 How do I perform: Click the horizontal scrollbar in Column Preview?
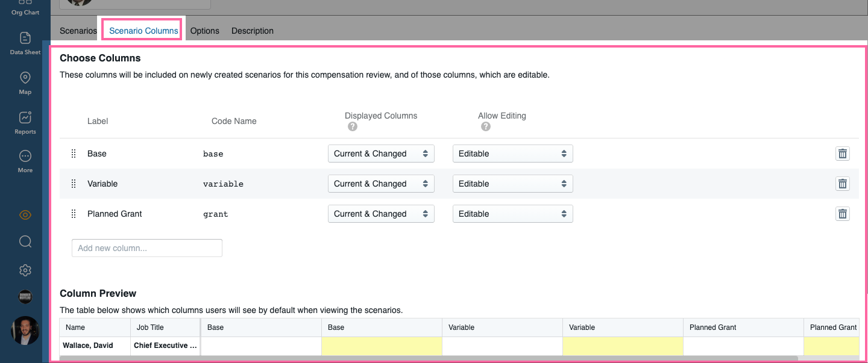tap(429, 358)
